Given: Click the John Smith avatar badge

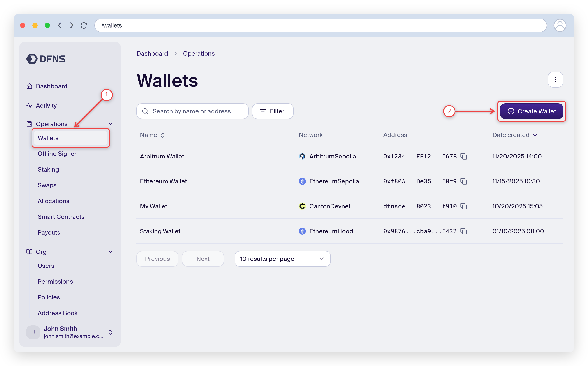Looking at the screenshot, I should point(33,332).
